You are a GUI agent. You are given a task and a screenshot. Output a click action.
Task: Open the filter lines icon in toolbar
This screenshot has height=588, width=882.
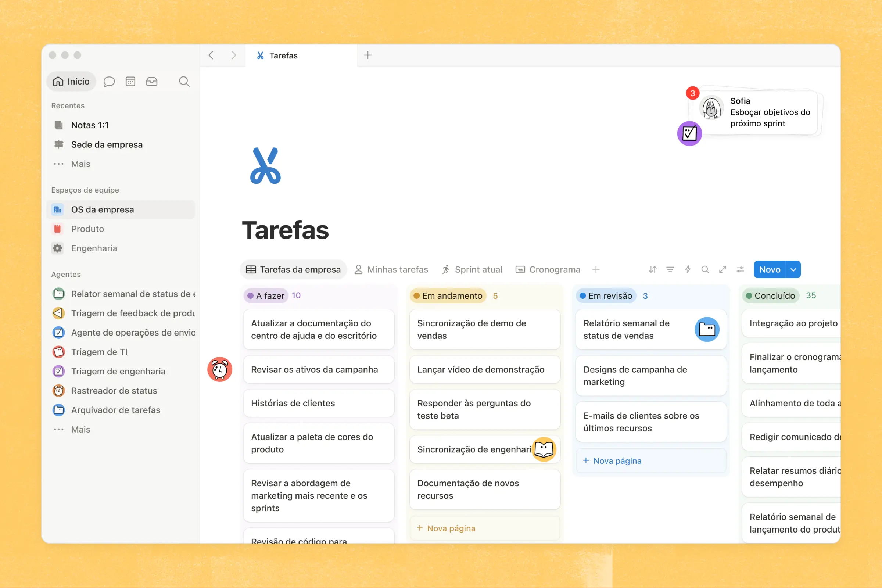pos(670,270)
